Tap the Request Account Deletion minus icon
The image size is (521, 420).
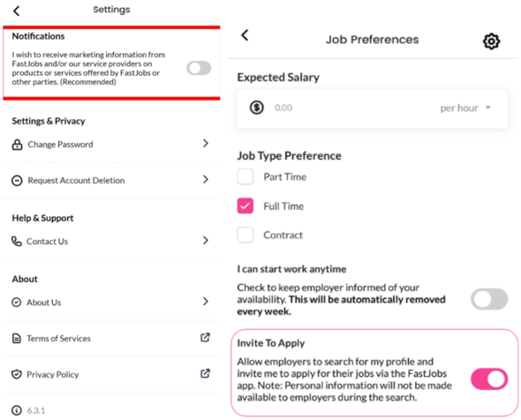coord(17,180)
